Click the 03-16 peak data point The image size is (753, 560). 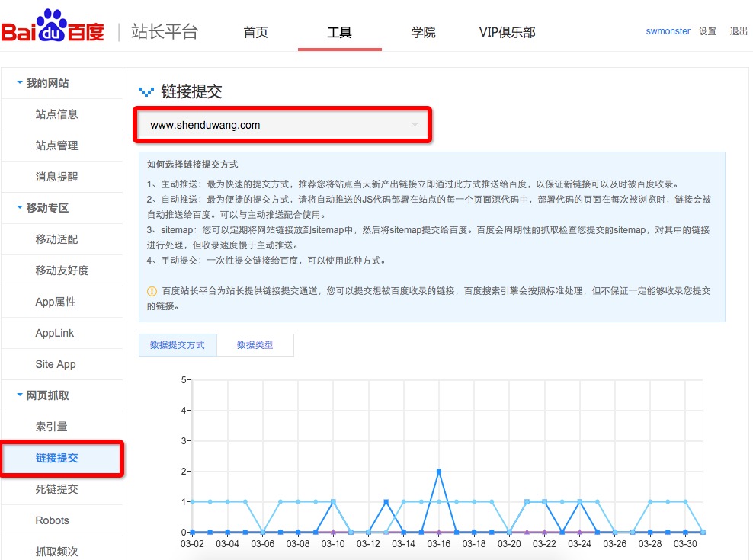tap(439, 472)
